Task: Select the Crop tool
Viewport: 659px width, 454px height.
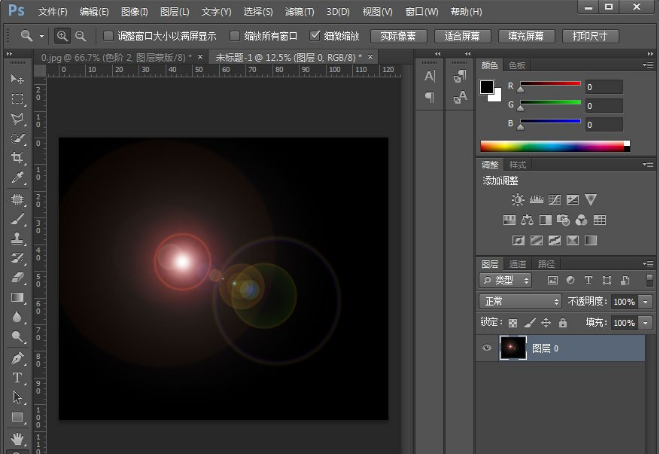Action: coord(17,158)
